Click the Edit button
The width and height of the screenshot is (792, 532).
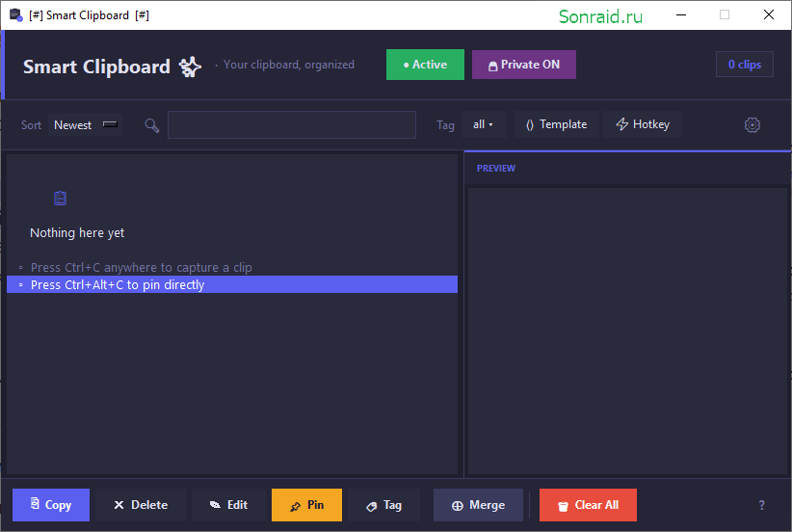click(228, 505)
